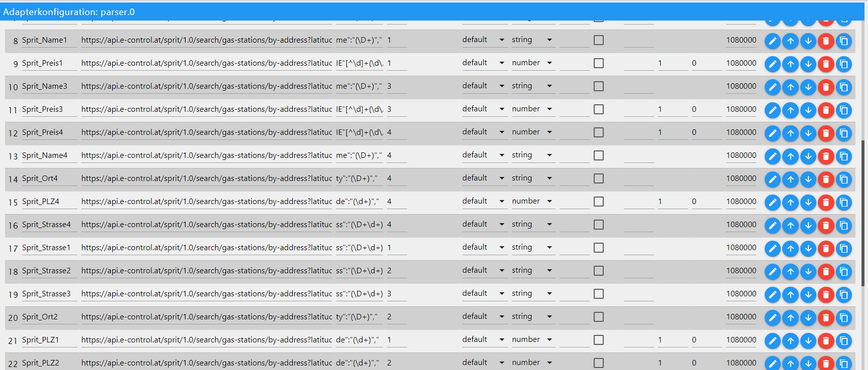Delete the Sprit_Preis3 row
This screenshot has height=370, width=868.
pos(826,110)
